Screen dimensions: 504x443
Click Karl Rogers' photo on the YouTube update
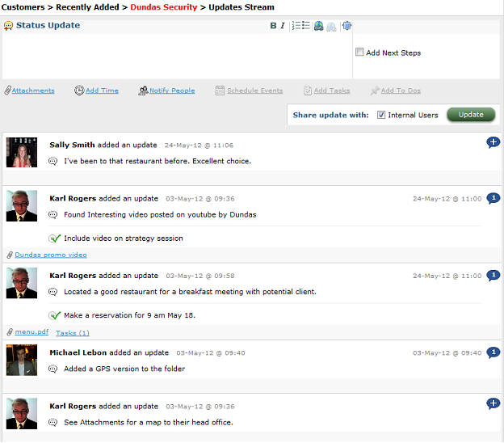coord(22,206)
